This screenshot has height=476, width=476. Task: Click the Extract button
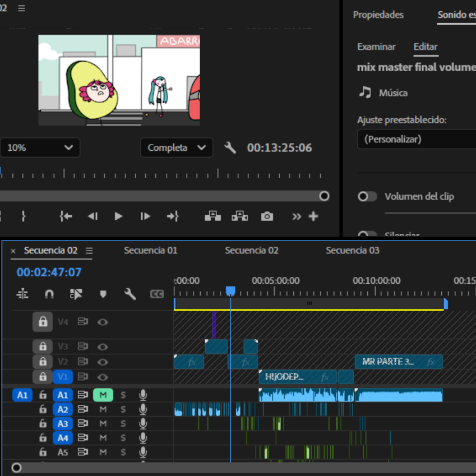pos(240,216)
